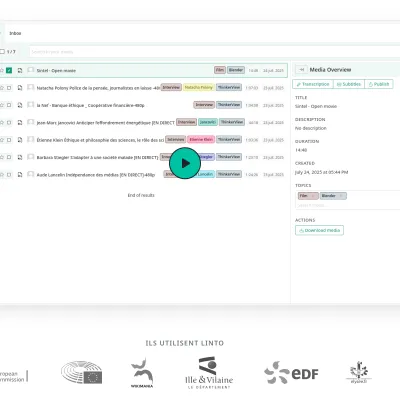The width and height of the screenshot is (400, 400).
Task: Open Barbara Stiegler S'adapter item
Action: click(x=97, y=157)
